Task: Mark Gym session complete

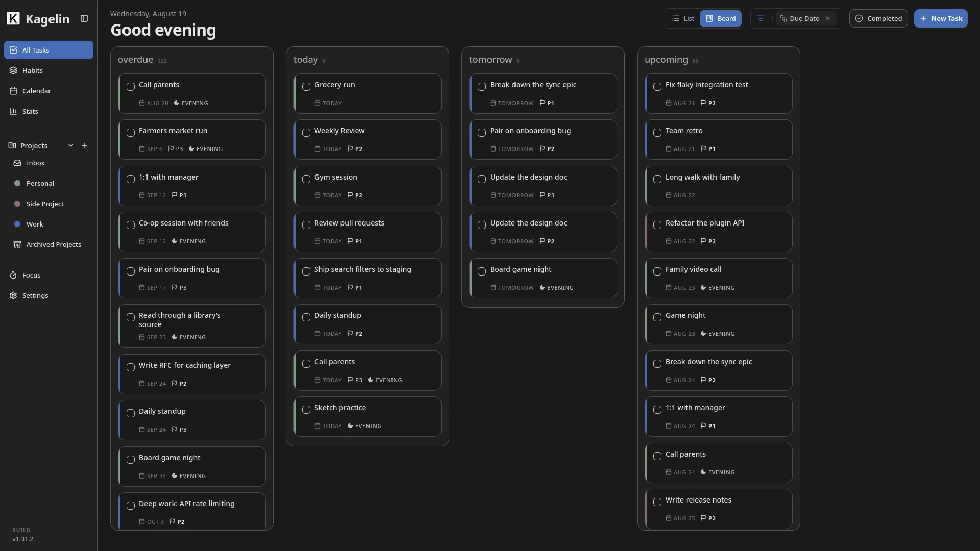Action: click(x=306, y=179)
